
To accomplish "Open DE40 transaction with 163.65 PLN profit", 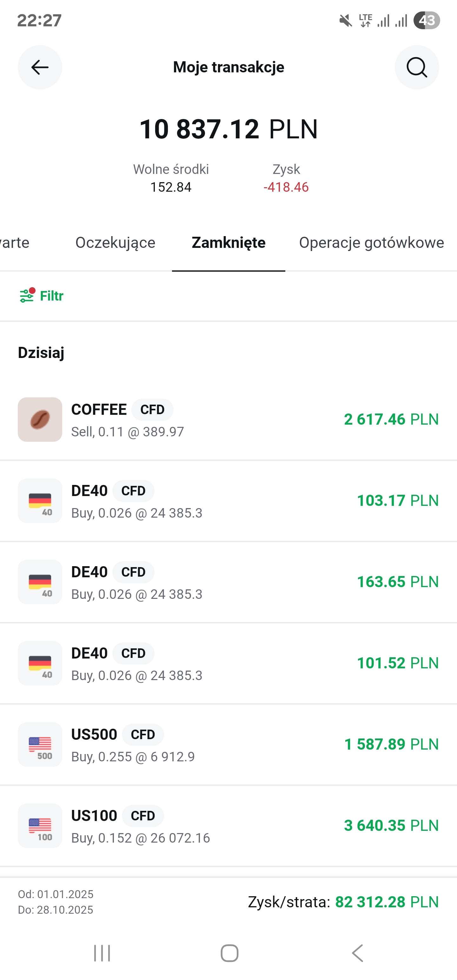I will 228,582.
